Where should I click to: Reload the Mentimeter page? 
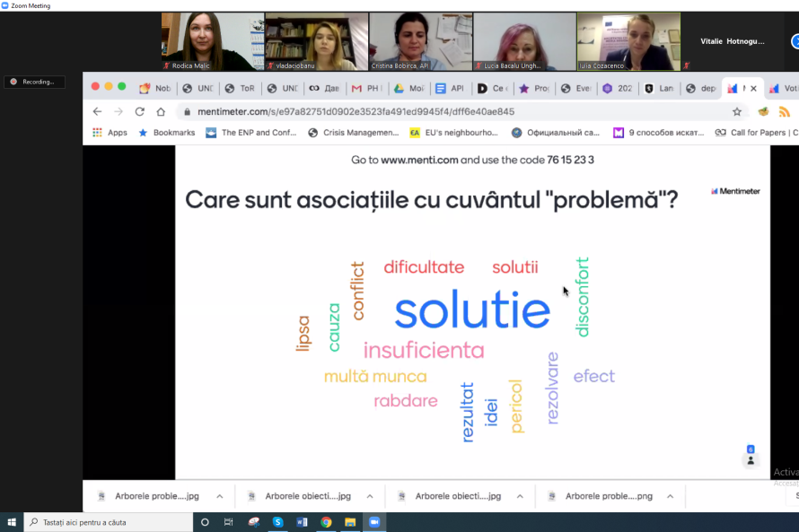tap(139, 112)
